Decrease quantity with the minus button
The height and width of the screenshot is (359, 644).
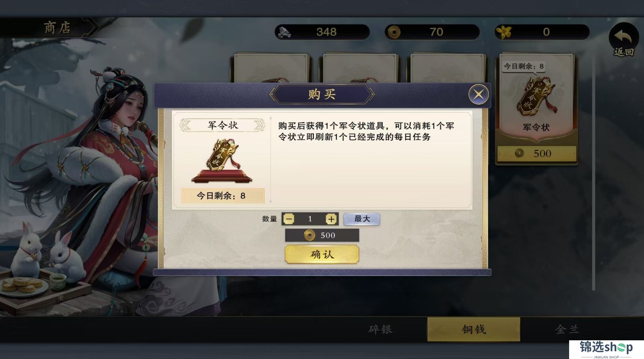[x=288, y=219]
